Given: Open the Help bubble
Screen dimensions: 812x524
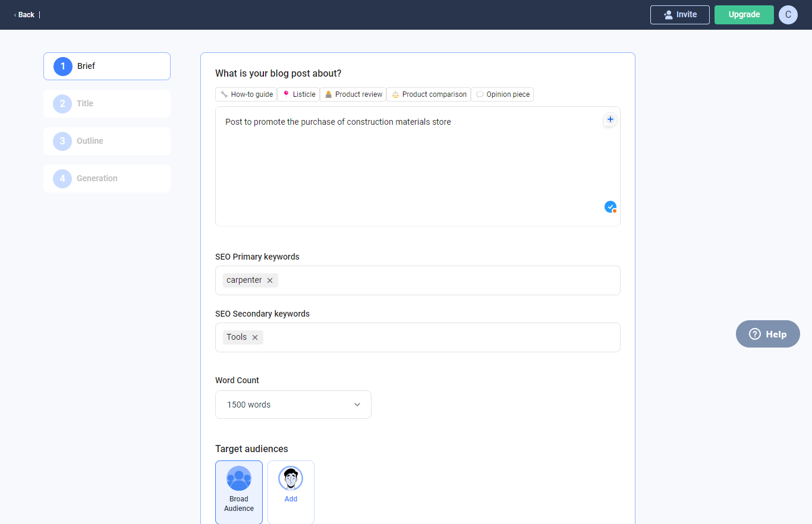Looking at the screenshot, I should 767,333.
